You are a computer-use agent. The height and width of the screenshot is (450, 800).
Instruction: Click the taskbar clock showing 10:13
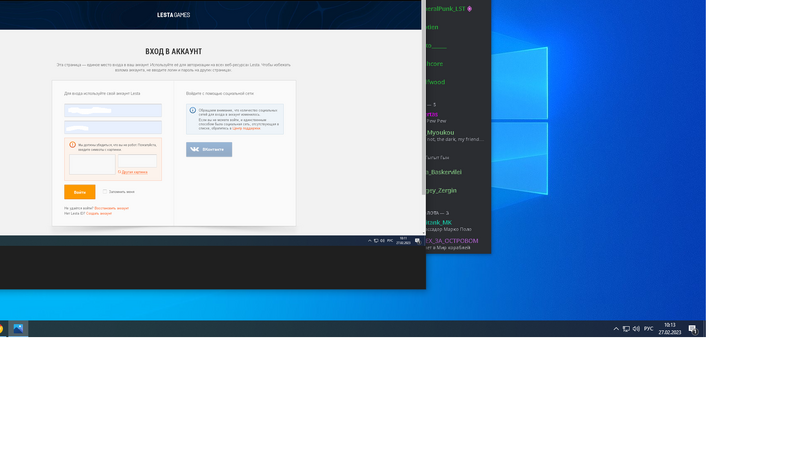click(x=669, y=329)
